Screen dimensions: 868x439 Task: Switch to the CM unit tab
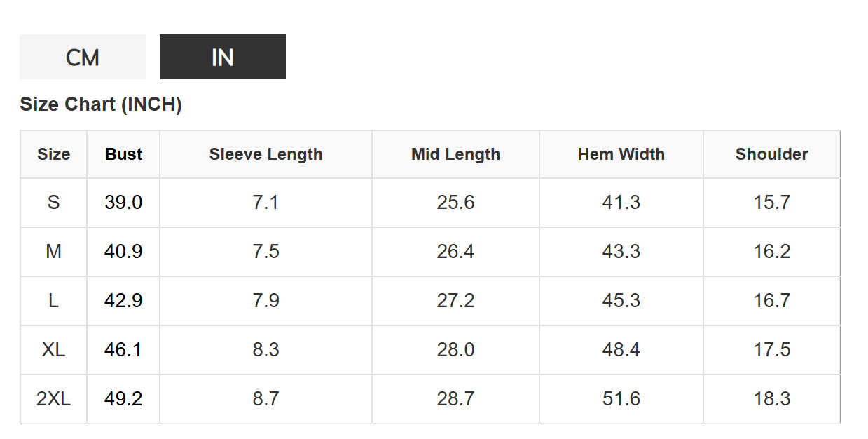coord(83,57)
